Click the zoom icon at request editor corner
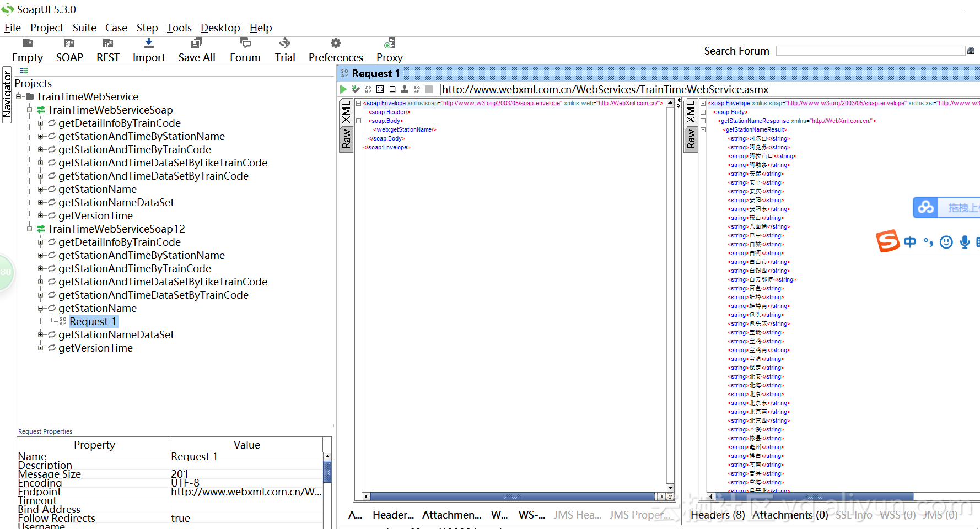Image resolution: width=980 pixels, height=529 pixels. tap(670, 496)
